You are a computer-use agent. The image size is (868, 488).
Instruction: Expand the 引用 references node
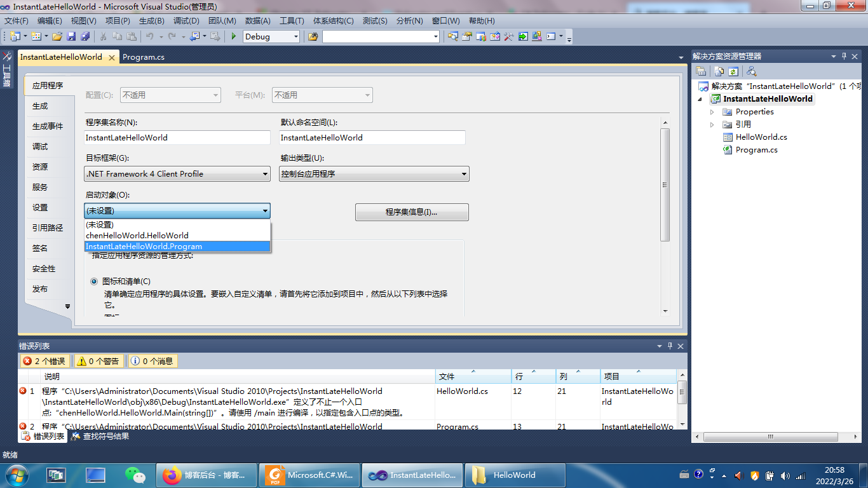pos(712,125)
